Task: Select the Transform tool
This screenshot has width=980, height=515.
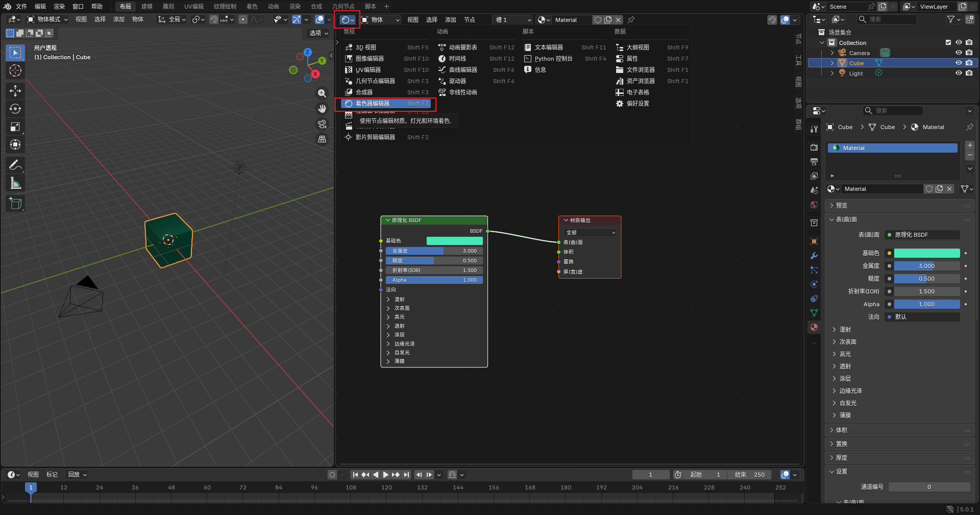Action: click(x=15, y=144)
